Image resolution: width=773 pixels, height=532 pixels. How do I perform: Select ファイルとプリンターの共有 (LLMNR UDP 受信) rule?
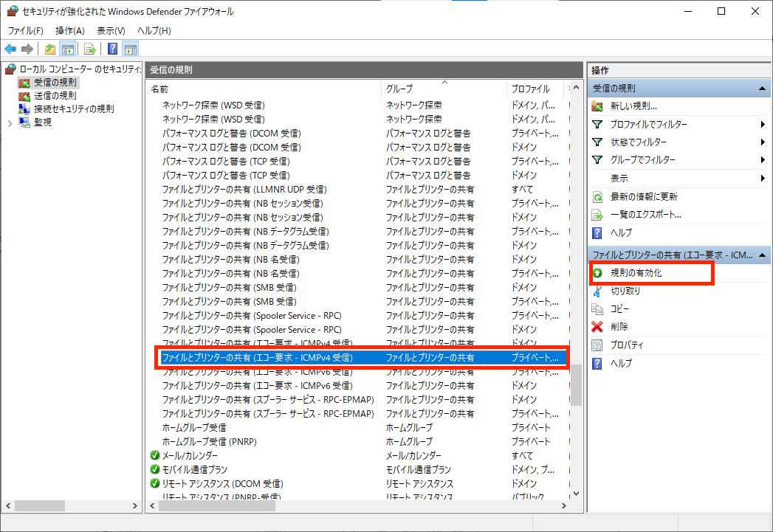tap(244, 189)
